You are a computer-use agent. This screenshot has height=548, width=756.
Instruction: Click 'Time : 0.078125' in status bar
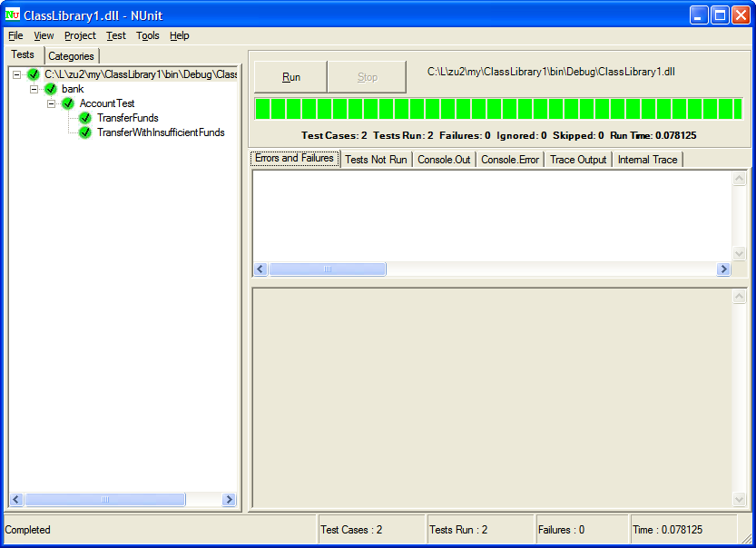point(667,530)
